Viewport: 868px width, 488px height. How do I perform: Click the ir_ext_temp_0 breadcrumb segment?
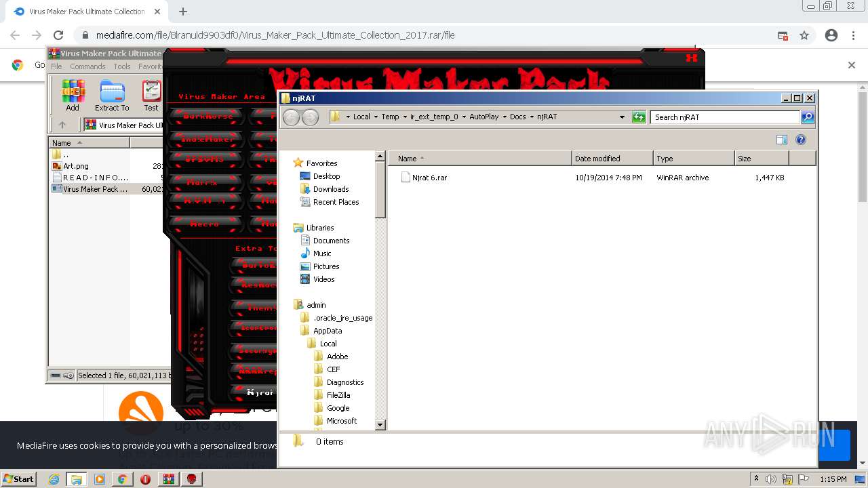coord(434,117)
